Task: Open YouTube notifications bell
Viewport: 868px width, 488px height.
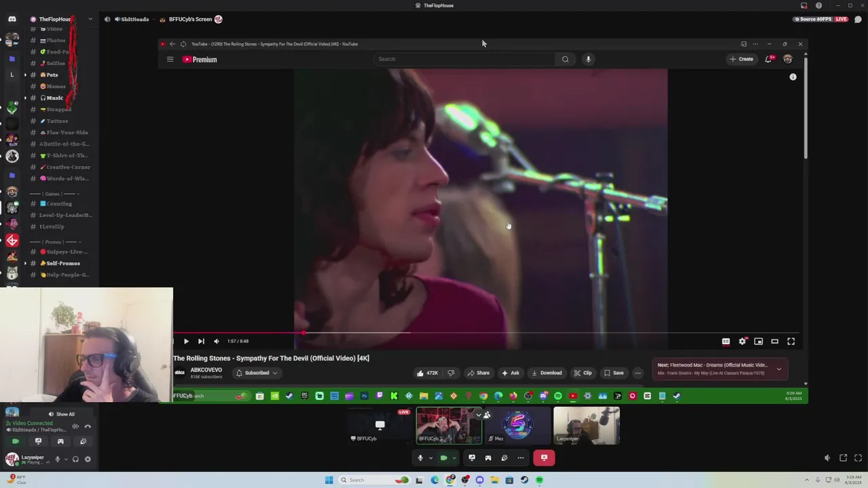Action: coord(768,59)
